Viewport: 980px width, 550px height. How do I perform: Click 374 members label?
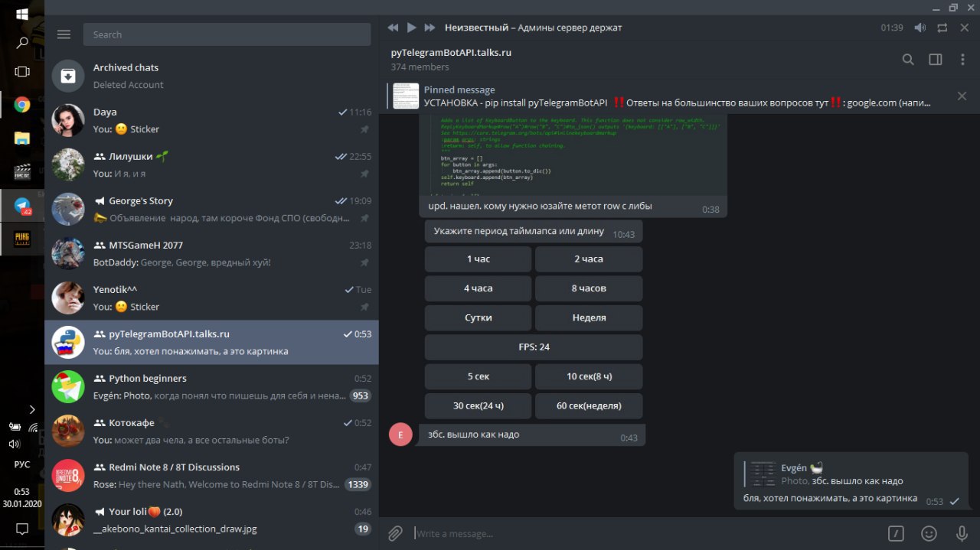(x=420, y=67)
